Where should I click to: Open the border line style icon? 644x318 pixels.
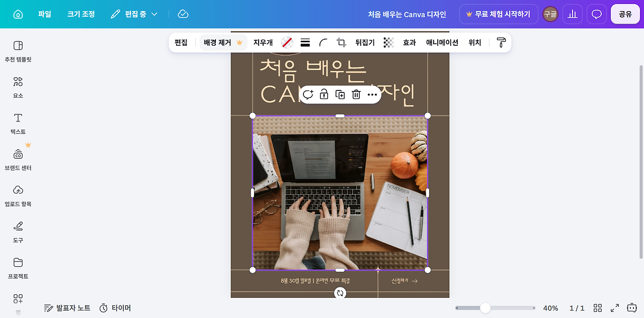tap(305, 43)
